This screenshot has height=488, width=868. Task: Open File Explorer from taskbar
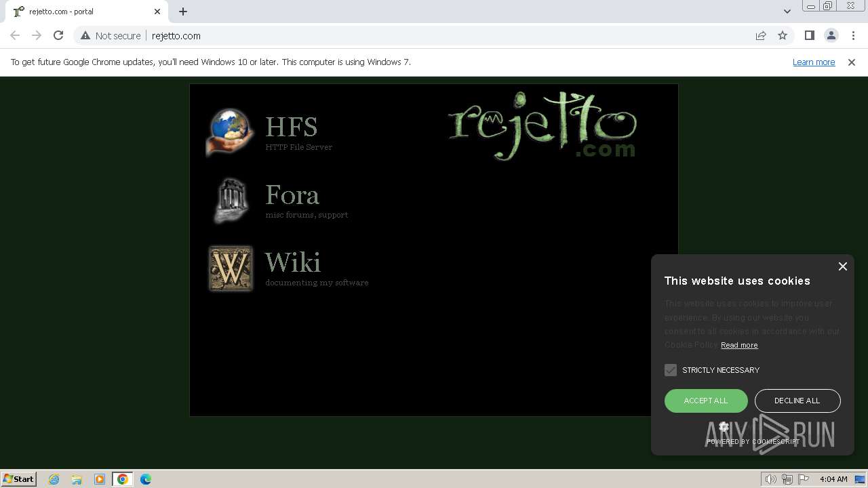77,479
